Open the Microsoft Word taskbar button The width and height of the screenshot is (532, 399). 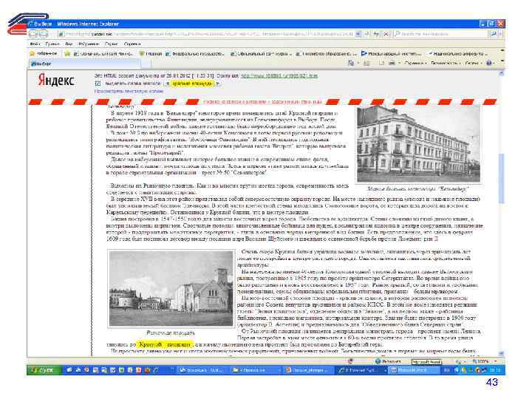coord(412,370)
